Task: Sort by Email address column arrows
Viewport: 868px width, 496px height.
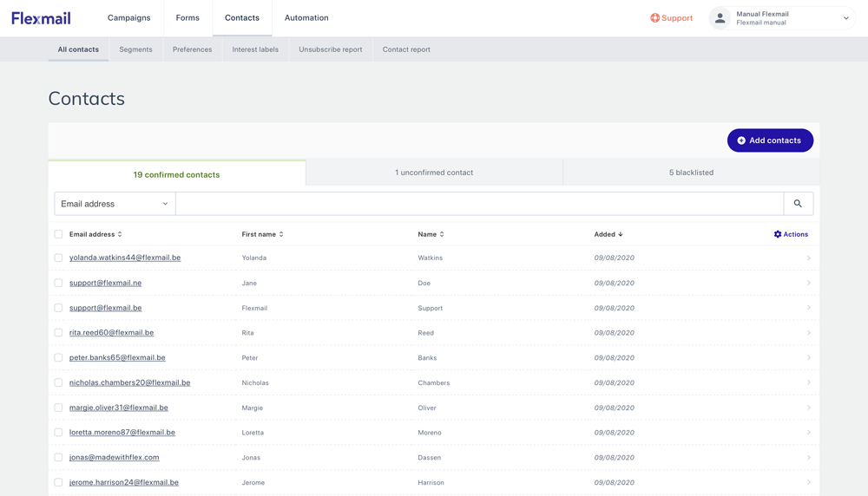Action: pos(120,234)
